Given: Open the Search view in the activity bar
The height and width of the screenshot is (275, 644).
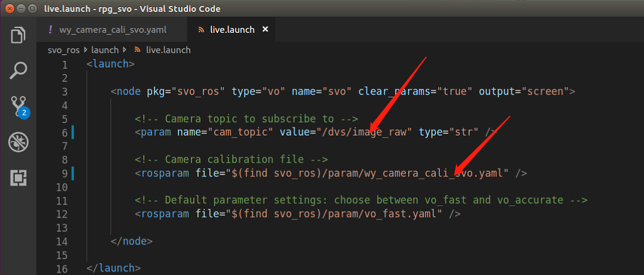Looking at the screenshot, I should click(18, 71).
